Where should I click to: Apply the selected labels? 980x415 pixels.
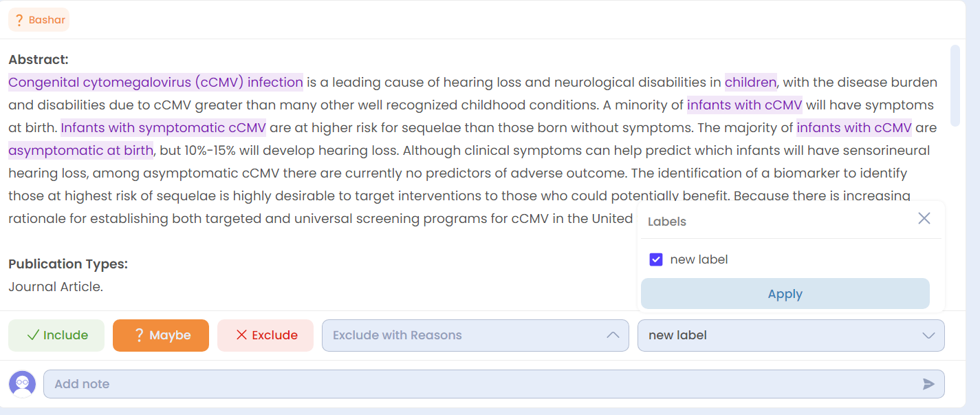(x=785, y=294)
